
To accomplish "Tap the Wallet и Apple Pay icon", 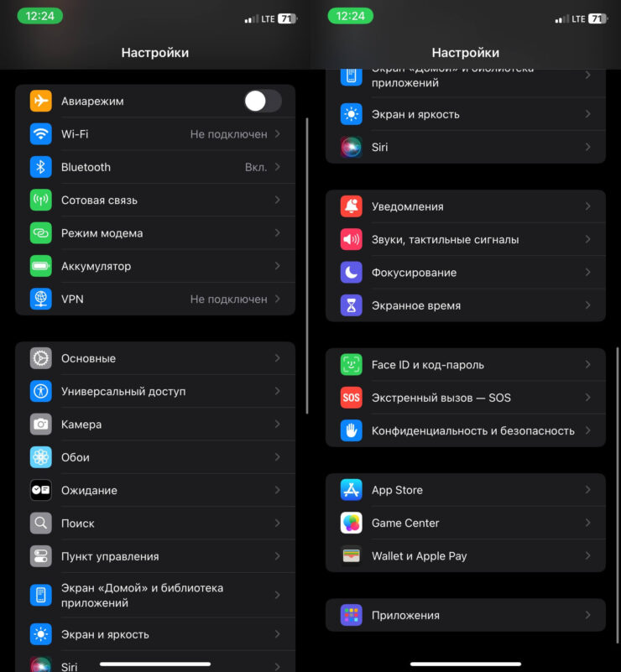I will point(351,556).
